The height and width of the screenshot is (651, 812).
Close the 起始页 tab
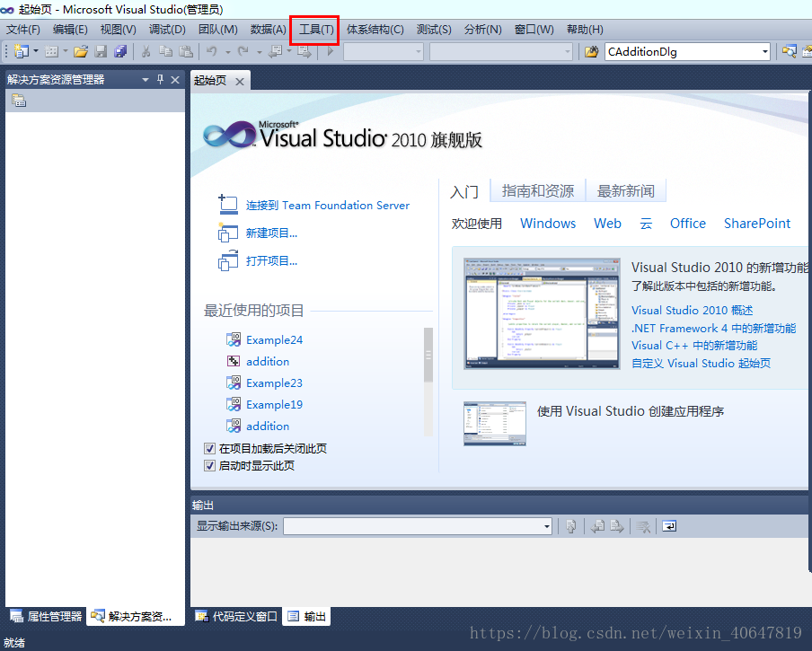(240, 81)
